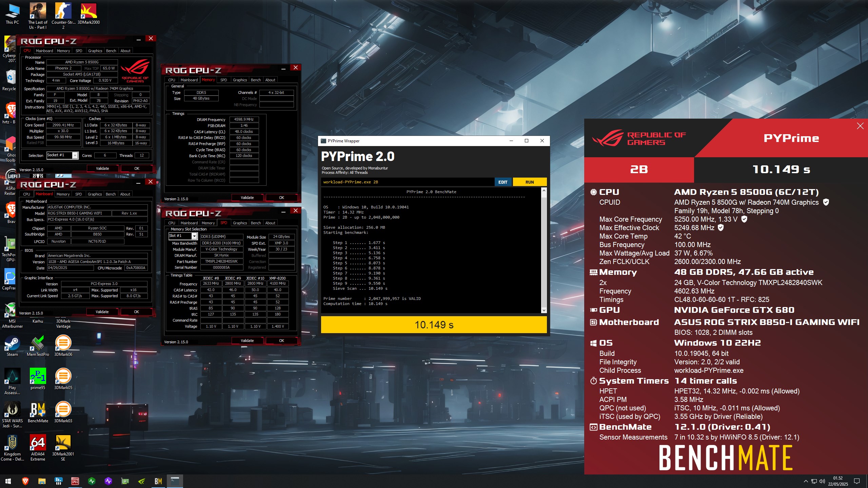Screen dimensions: 868x488
Task: Click the Core Speed 2999.41 MHz value
Action: pyautogui.click(x=63, y=125)
